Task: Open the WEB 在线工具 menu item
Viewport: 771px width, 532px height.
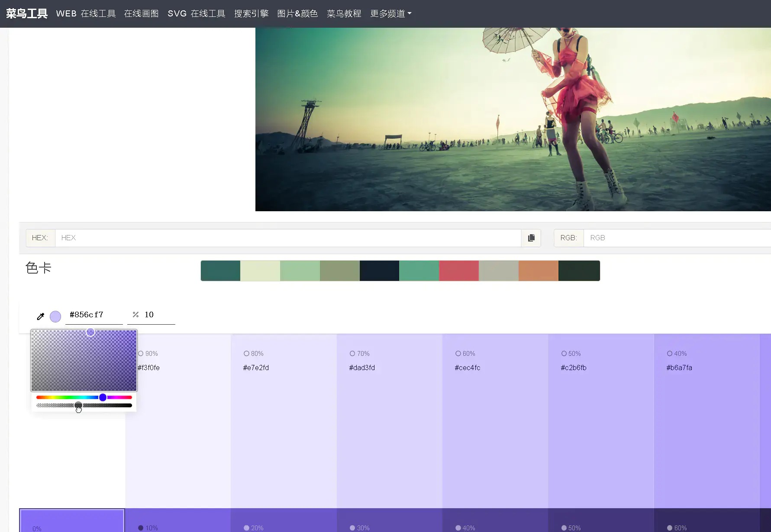Action: point(86,14)
